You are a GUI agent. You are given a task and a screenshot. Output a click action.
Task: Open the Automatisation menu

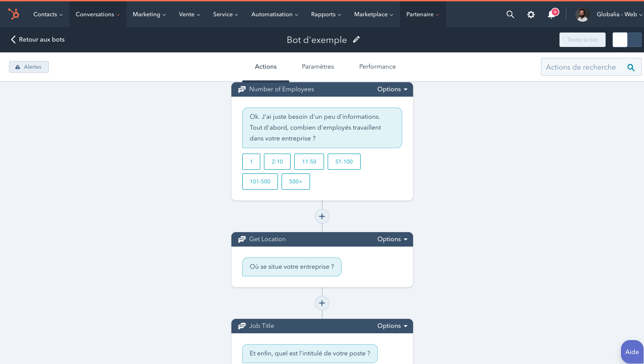274,14
